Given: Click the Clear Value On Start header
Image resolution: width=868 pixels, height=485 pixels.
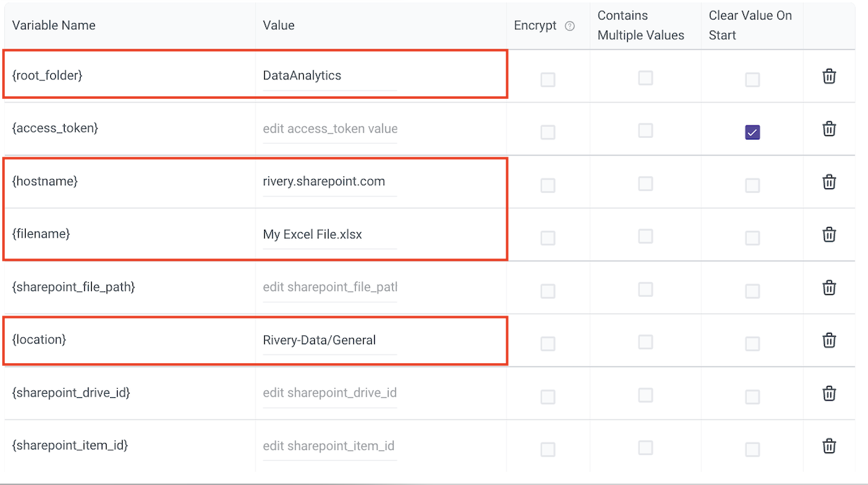Looking at the screenshot, I should (750, 26).
